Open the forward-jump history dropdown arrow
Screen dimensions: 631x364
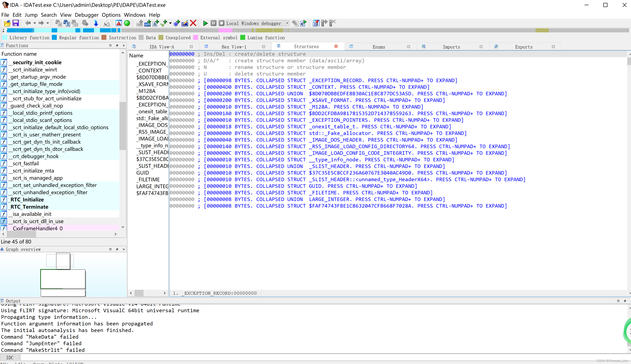pos(48,23)
